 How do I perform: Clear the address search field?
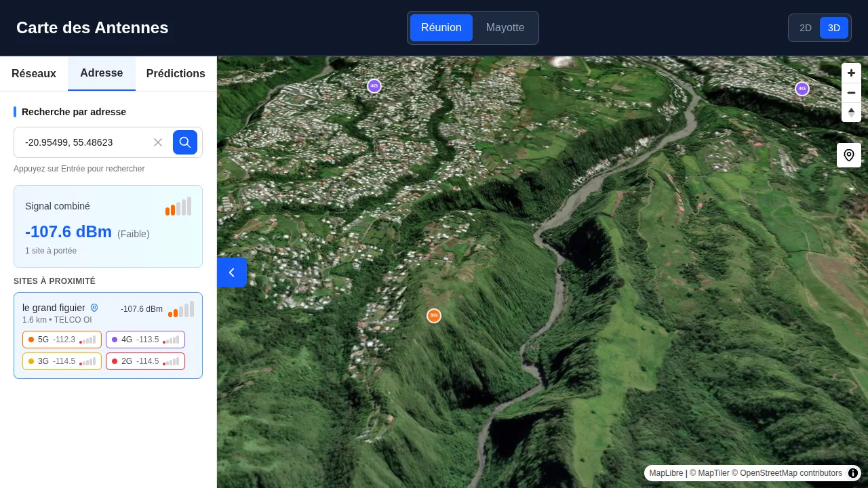click(x=158, y=142)
